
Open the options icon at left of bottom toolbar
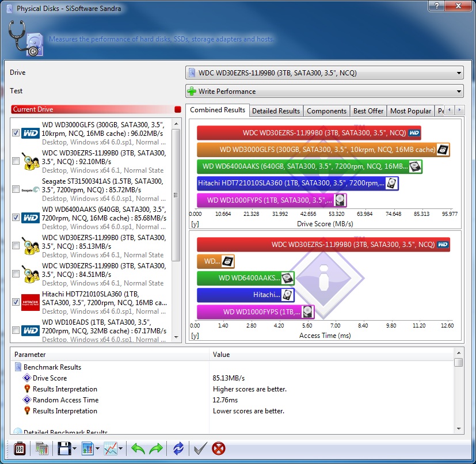pos(20,448)
